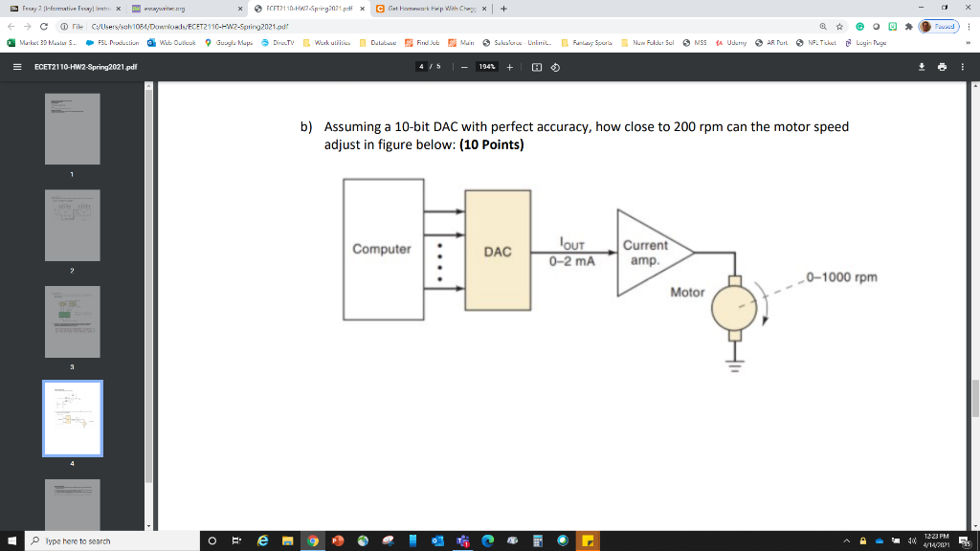Image resolution: width=980 pixels, height=551 pixels.
Task: Click the print icon in PDF toolbar
Action: pos(941,67)
